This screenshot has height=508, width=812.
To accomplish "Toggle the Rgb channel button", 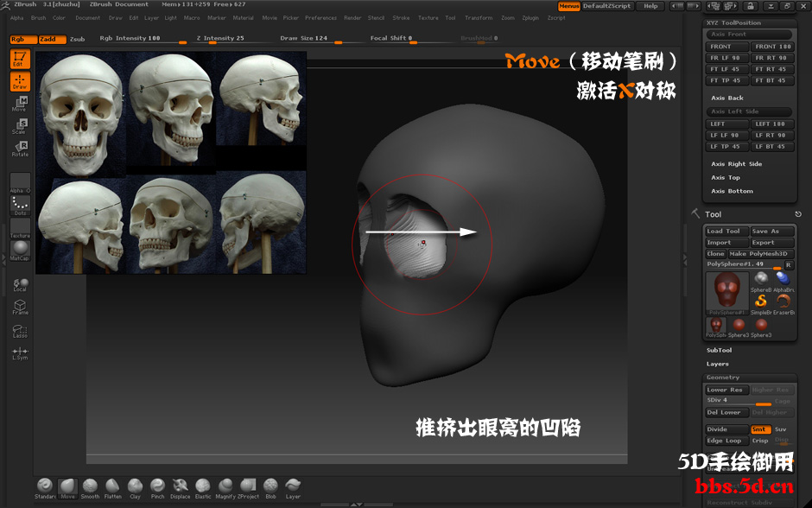I will [x=23, y=40].
